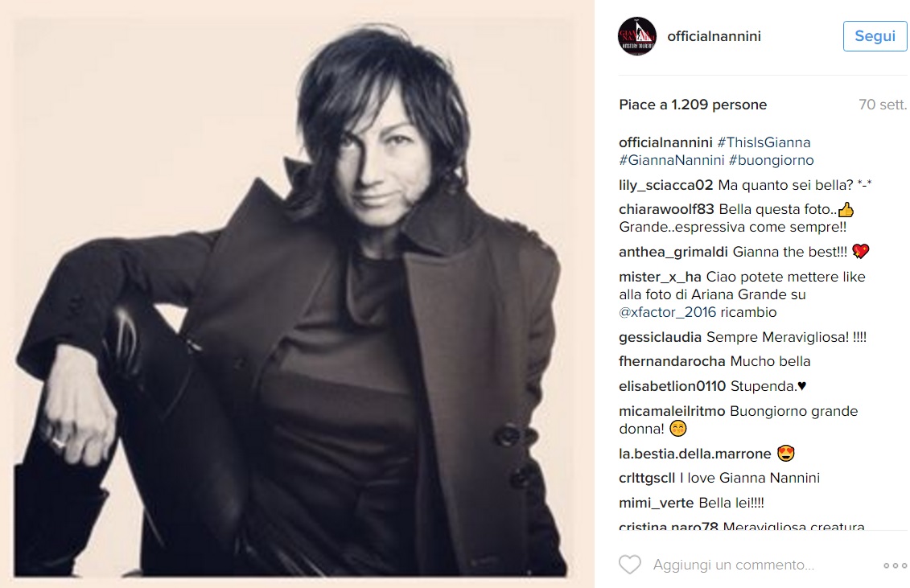The width and height of the screenshot is (910, 588).
Task: Click into Aggiungi un commento field
Action: point(734,565)
